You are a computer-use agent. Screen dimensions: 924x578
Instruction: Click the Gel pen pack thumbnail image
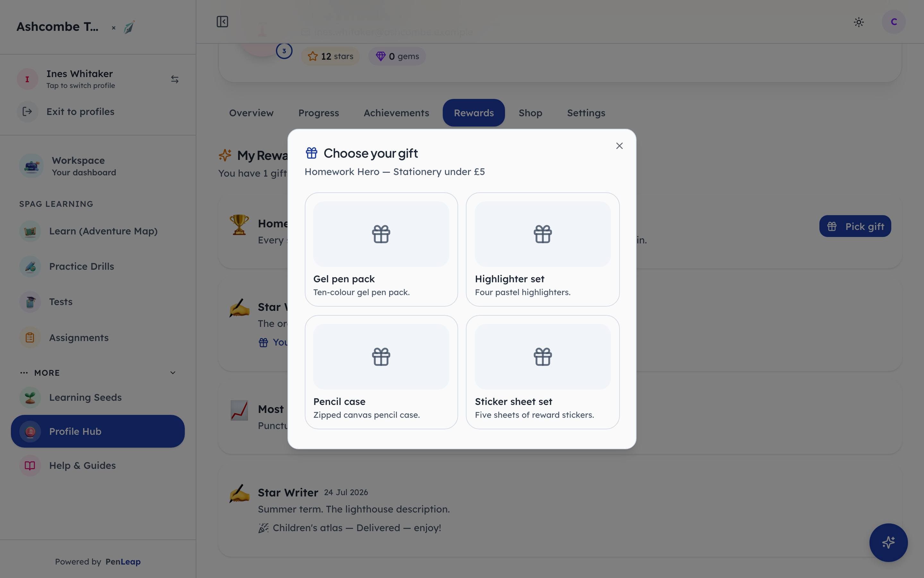pyautogui.click(x=381, y=234)
